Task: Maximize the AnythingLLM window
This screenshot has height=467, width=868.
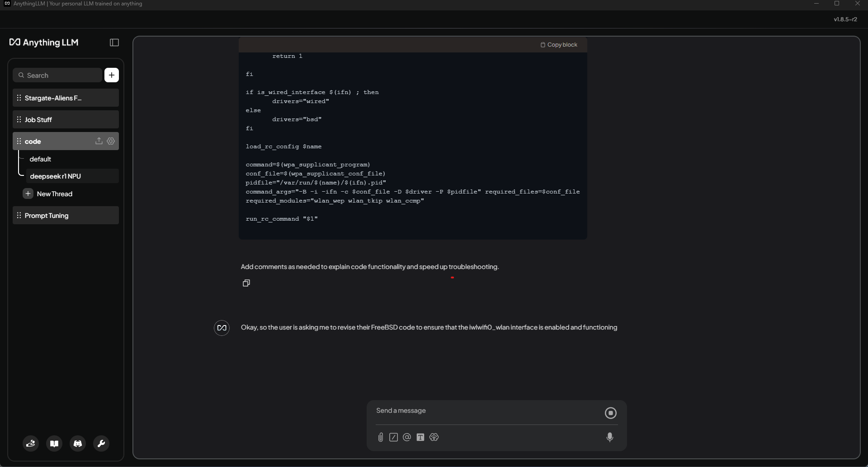Action: pyautogui.click(x=837, y=4)
